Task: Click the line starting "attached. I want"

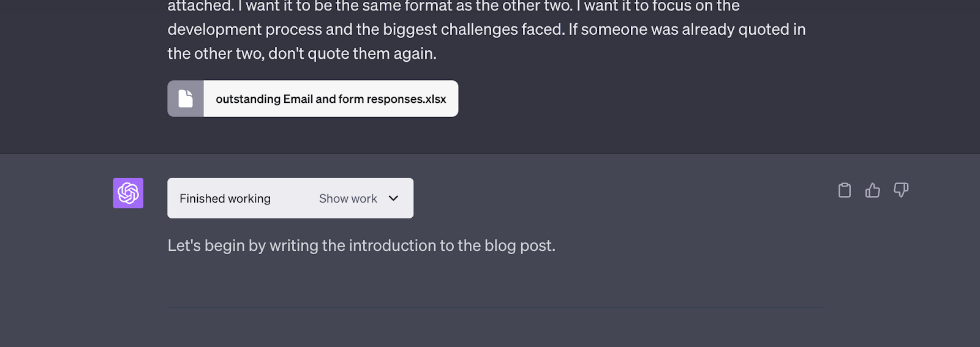Action: [x=453, y=7]
